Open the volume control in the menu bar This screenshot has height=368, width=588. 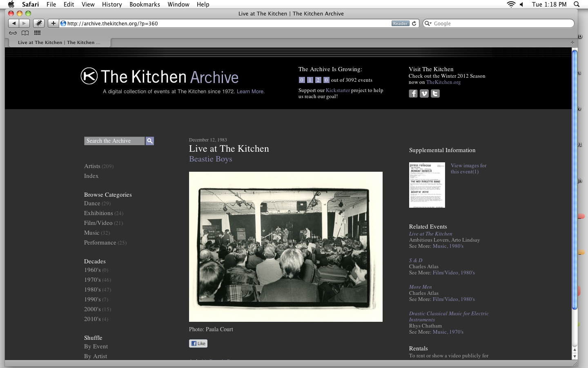point(521,4)
